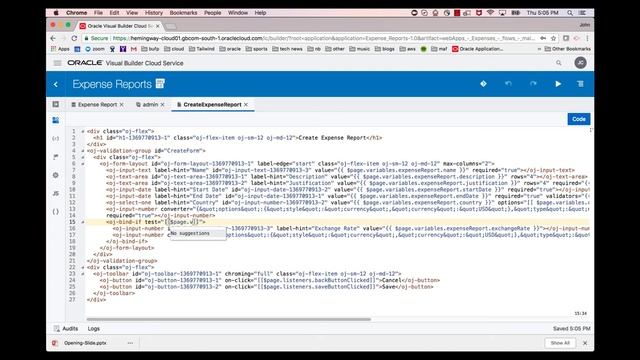
Task: Open the History menu
Action: pyautogui.click(x=153, y=13)
